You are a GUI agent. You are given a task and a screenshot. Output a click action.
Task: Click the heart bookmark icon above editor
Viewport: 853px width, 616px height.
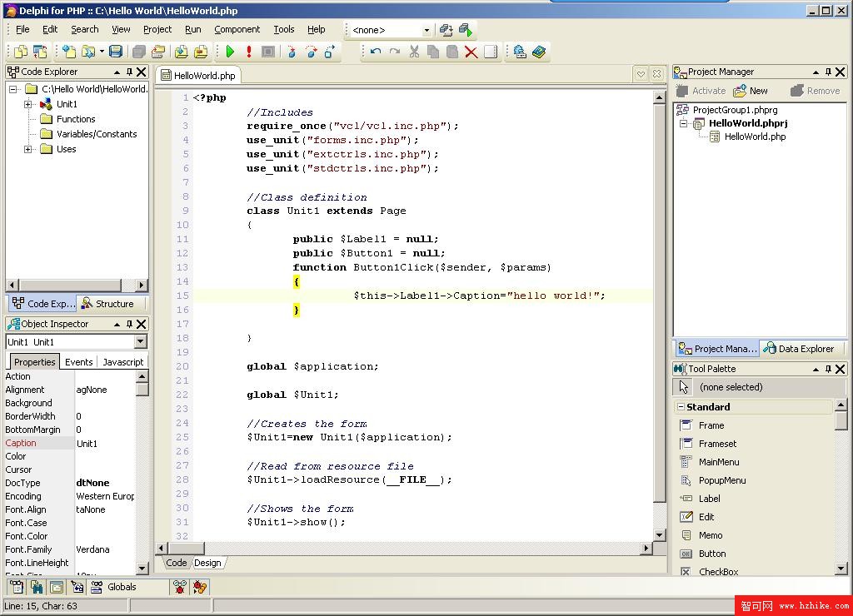tap(641, 74)
